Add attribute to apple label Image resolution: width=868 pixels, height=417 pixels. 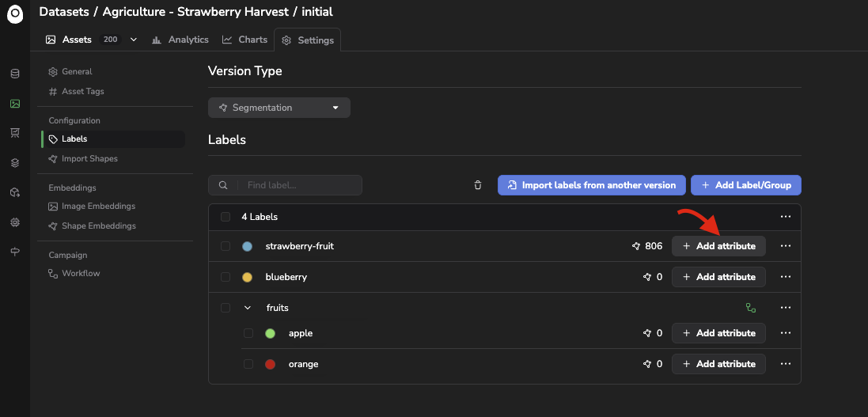(x=718, y=333)
